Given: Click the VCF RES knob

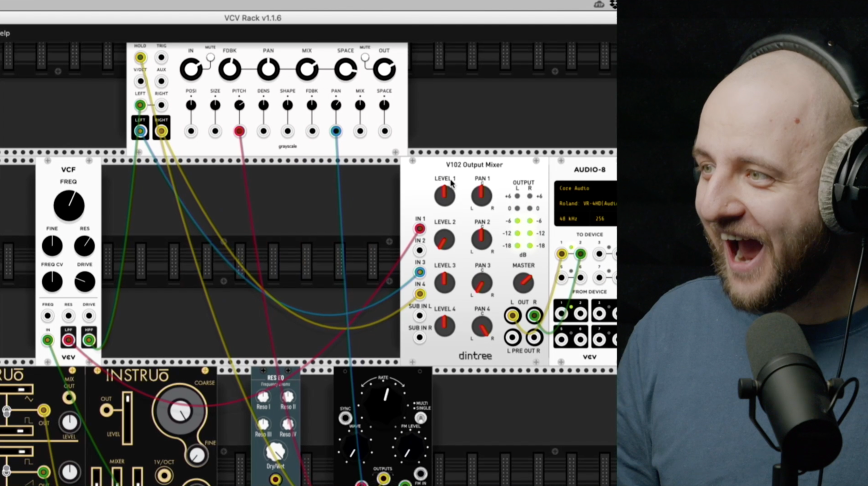Looking at the screenshot, I should 84,246.
